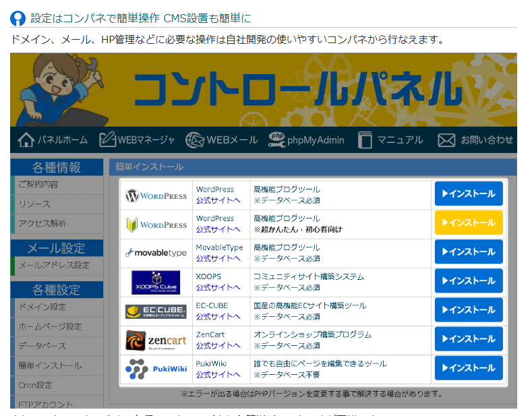Click the zencart logo

click(x=156, y=340)
